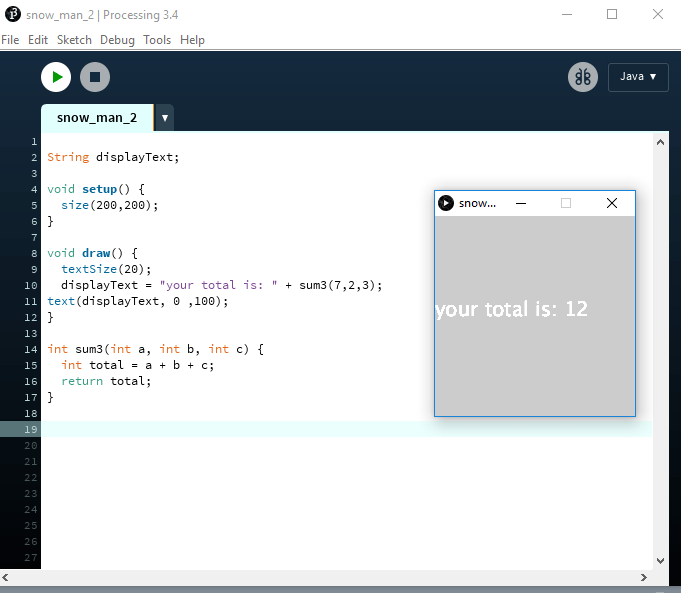This screenshot has width=681, height=593.
Task: Click line number 10 in the gutter
Action: point(30,285)
